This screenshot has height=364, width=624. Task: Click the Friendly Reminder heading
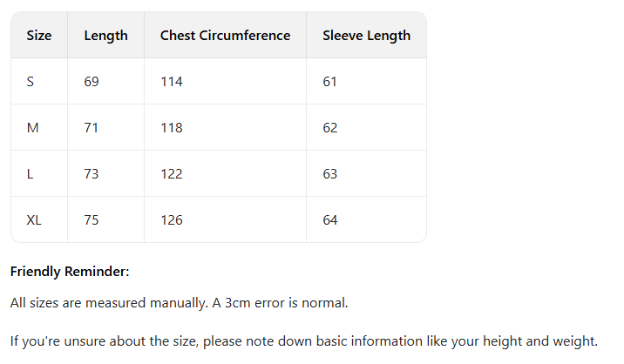70,272
